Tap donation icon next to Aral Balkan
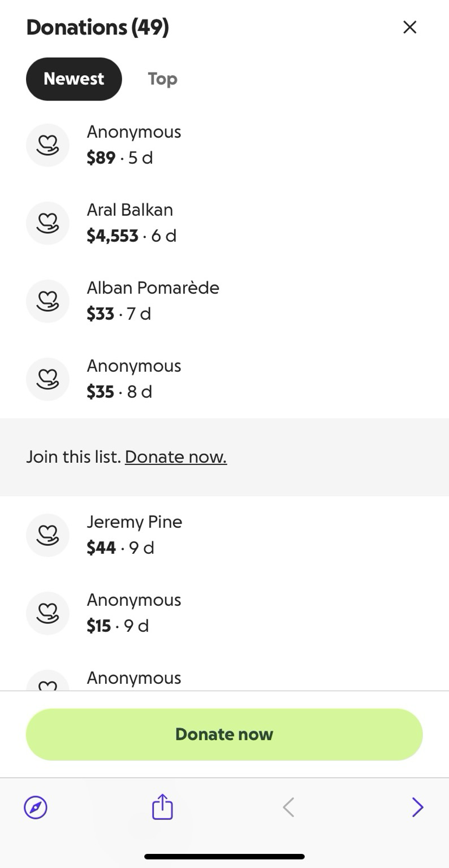Image resolution: width=449 pixels, height=868 pixels. pyautogui.click(x=48, y=223)
